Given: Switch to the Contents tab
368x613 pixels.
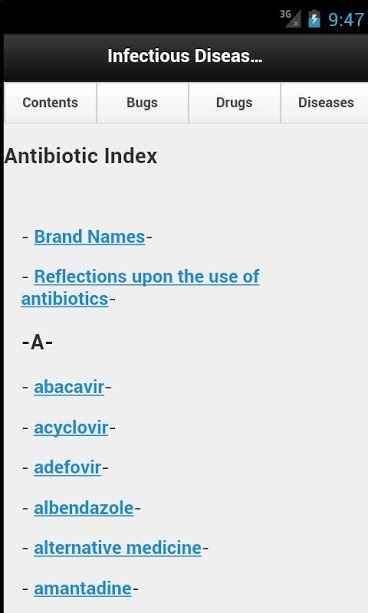Looking at the screenshot, I should pos(50,103).
